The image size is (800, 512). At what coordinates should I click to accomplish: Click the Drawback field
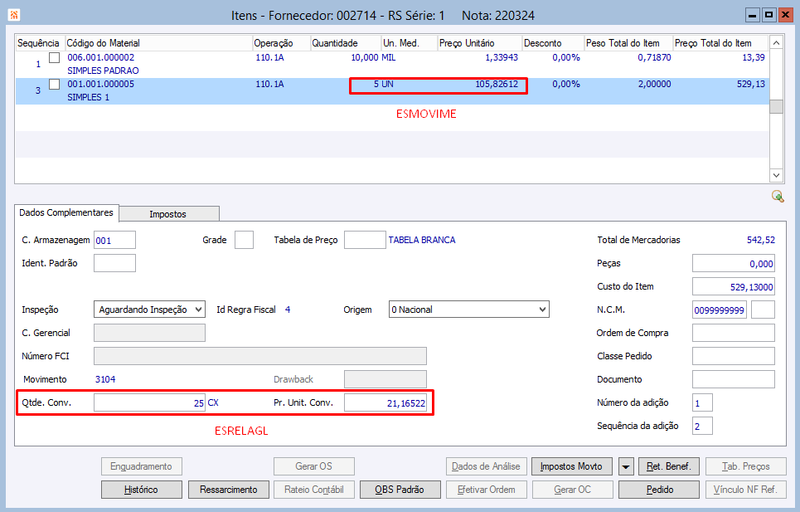[x=385, y=379]
